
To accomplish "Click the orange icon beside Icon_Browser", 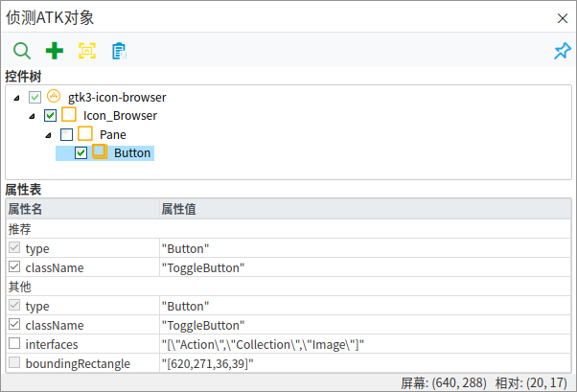I will 69,115.
